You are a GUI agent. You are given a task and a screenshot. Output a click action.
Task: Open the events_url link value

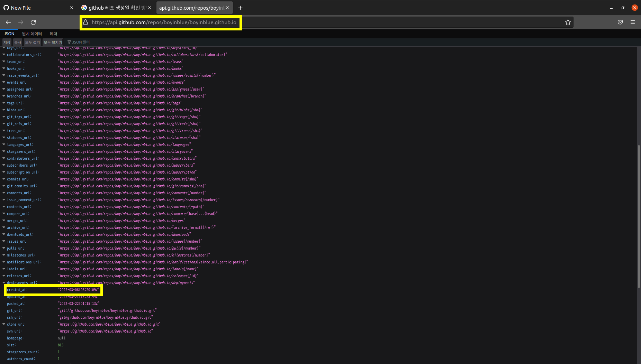(121, 82)
